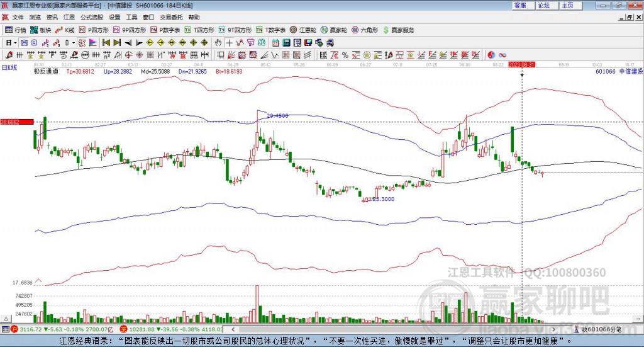The image size is (644, 347).
Task: Open the 江恩 menu
Action: click(69, 17)
